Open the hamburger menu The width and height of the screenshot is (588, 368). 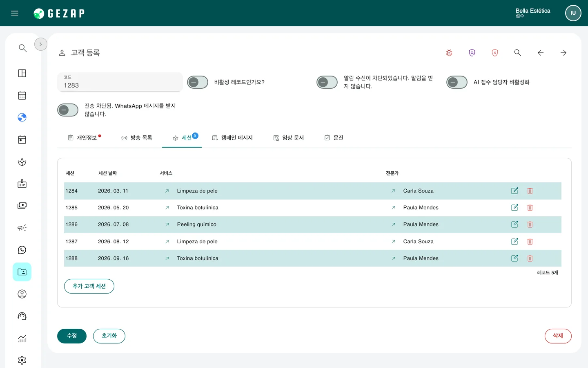click(x=15, y=13)
